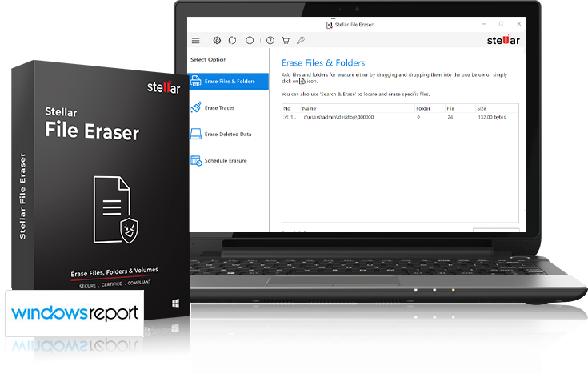This screenshot has height=374, width=588.
Task: Click the Erase Files & Folders shredder icon
Action: coord(196,81)
